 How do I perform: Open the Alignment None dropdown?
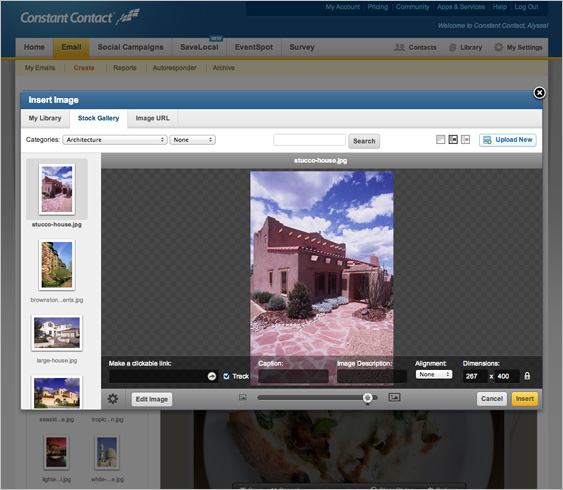click(434, 374)
